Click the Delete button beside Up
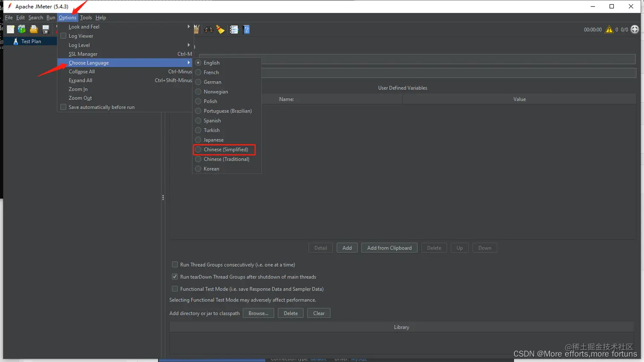The width and height of the screenshot is (644, 362). tap(434, 248)
